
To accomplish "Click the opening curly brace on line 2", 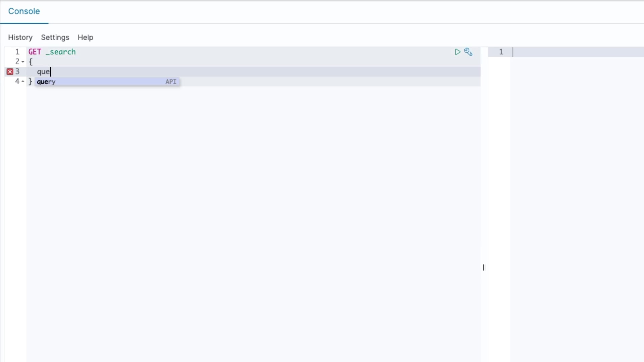I will [x=31, y=62].
